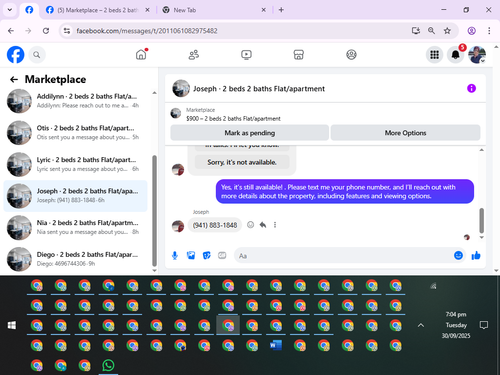The width and height of the screenshot is (500, 375).
Task: Open the account profile picture menu
Action: point(477,55)
